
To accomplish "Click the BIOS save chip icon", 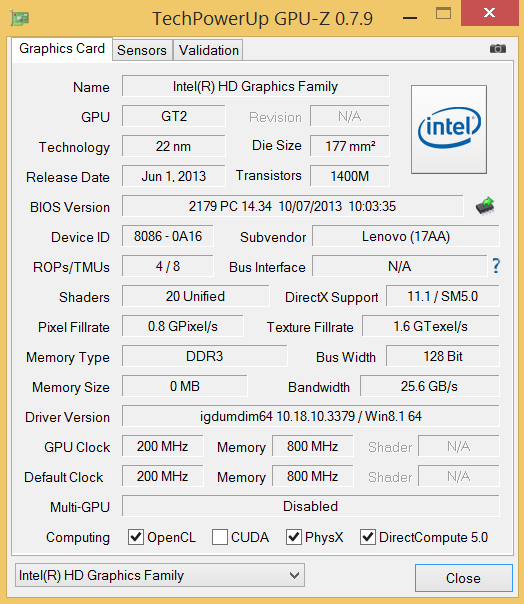I will [485, 206].
